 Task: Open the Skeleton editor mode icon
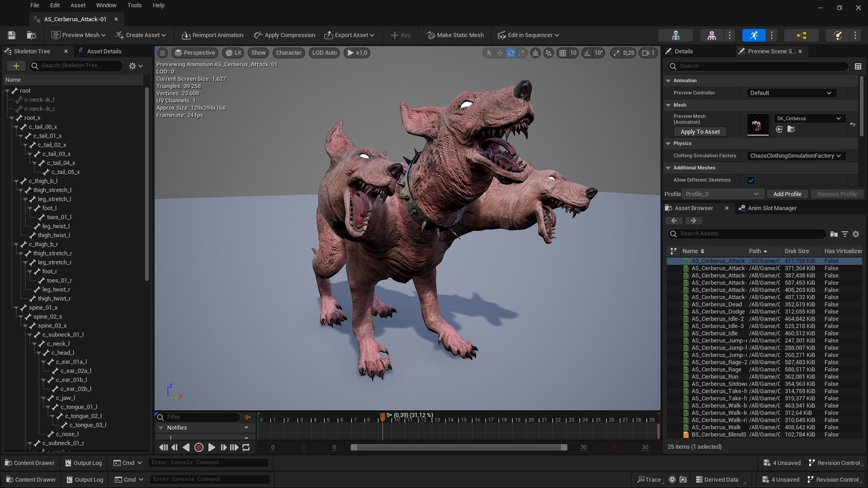click(x=675, y=35)
